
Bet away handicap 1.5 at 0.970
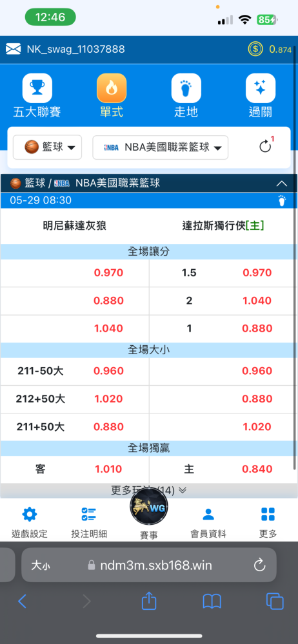[x=108, y=273]
